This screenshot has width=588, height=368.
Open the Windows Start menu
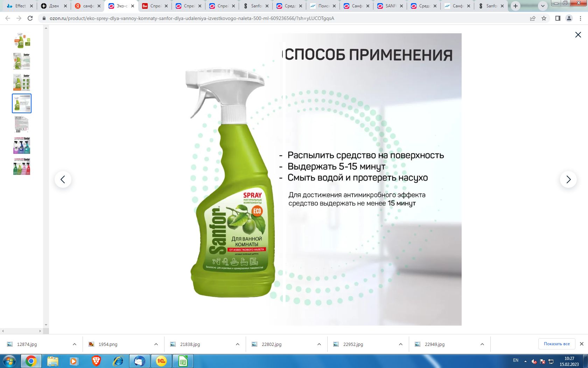point(9,361)
